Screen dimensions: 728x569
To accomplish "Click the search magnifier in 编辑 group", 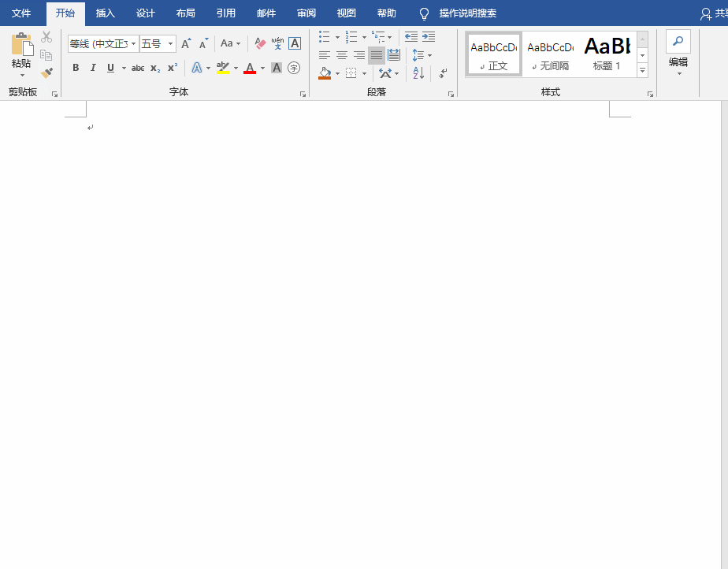I will 678,41.
